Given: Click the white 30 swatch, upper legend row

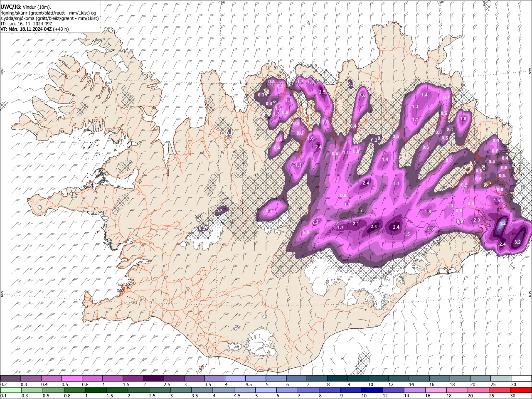Looking at the screenshot, I should coord(521,378).
